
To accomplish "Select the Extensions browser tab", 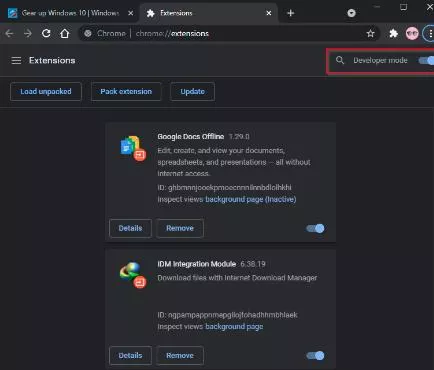I will pyautogui.click(x=209, y=13).
